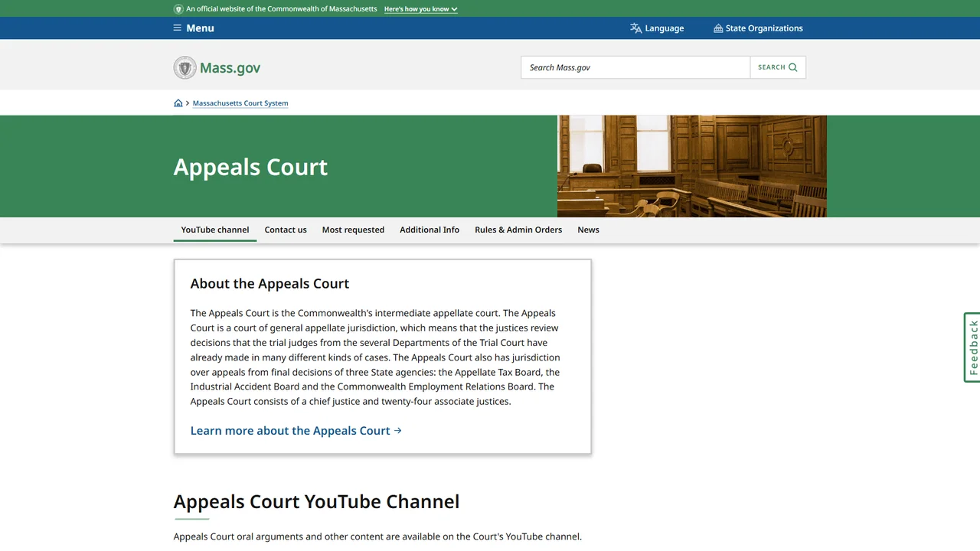The height and width of the screenshot is (551, 980).
Task: Jump to the News tab
Action: tap(588, 230)
